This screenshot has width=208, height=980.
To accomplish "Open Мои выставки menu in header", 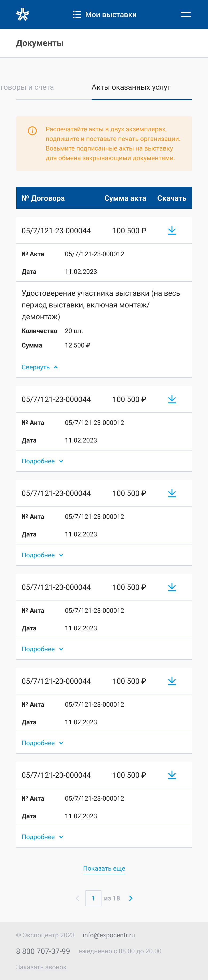I will point(105,14).
